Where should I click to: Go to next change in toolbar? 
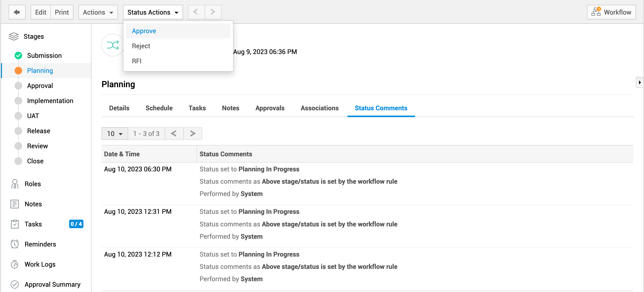(213, 12)
